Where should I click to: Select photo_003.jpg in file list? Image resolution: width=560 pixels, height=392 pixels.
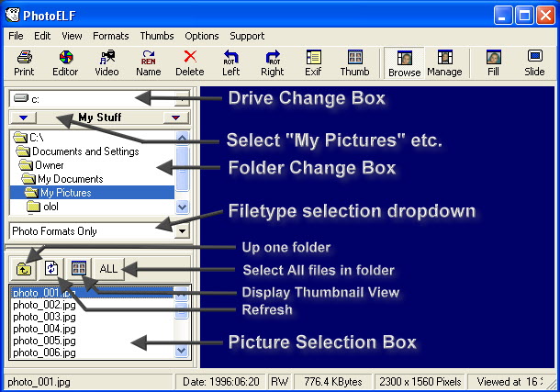93,317
